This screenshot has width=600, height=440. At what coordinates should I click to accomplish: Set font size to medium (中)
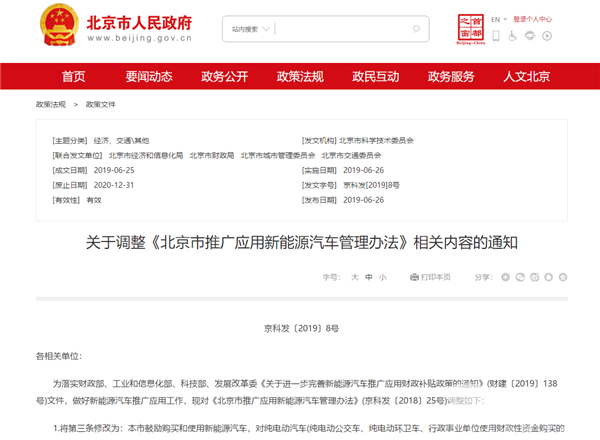point(369,276)
